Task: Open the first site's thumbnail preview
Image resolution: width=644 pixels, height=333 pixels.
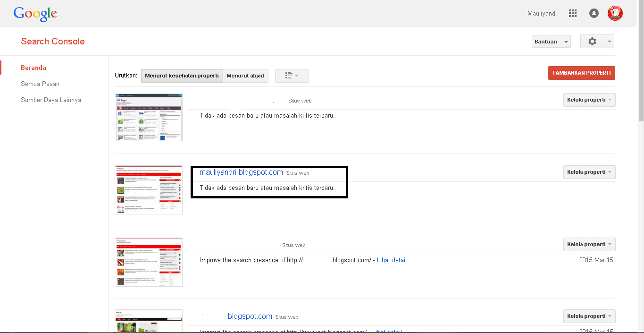Action: [x=149, y=118]
